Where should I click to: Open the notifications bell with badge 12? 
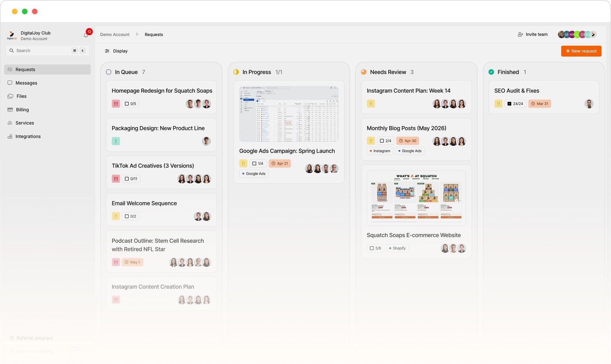[x=86, y=35]
